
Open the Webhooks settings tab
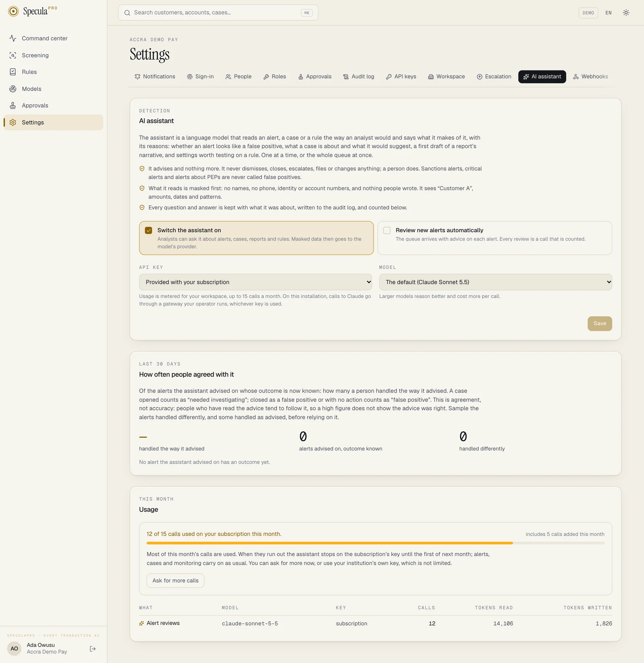click(590, 76)
